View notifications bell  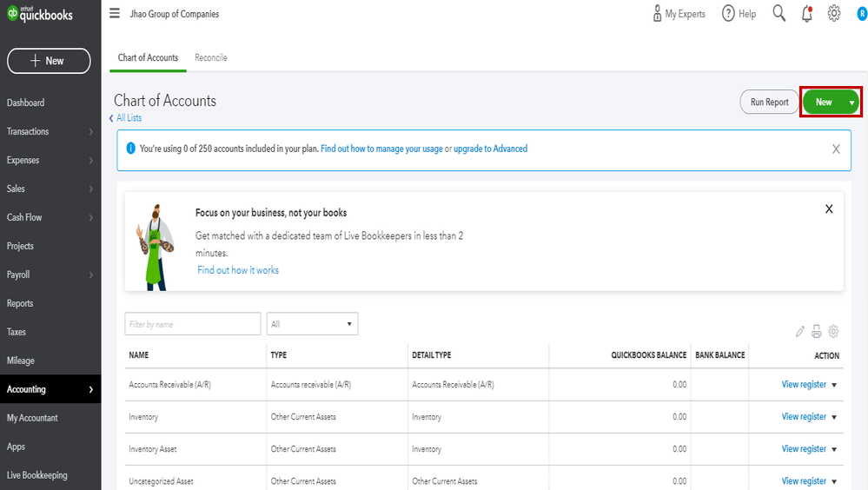click(x=807, y=14)
